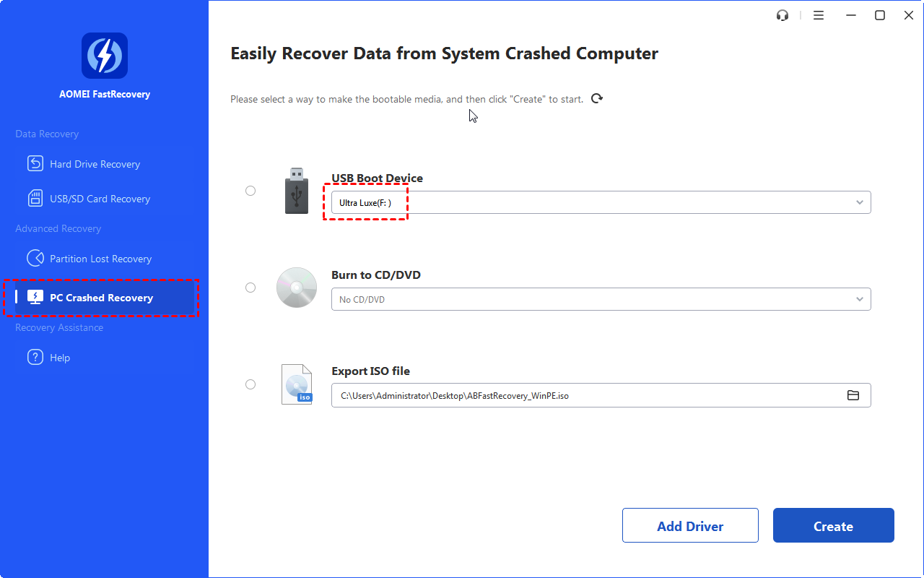Select the Export ISO file radio button

(x=250, y=384)
